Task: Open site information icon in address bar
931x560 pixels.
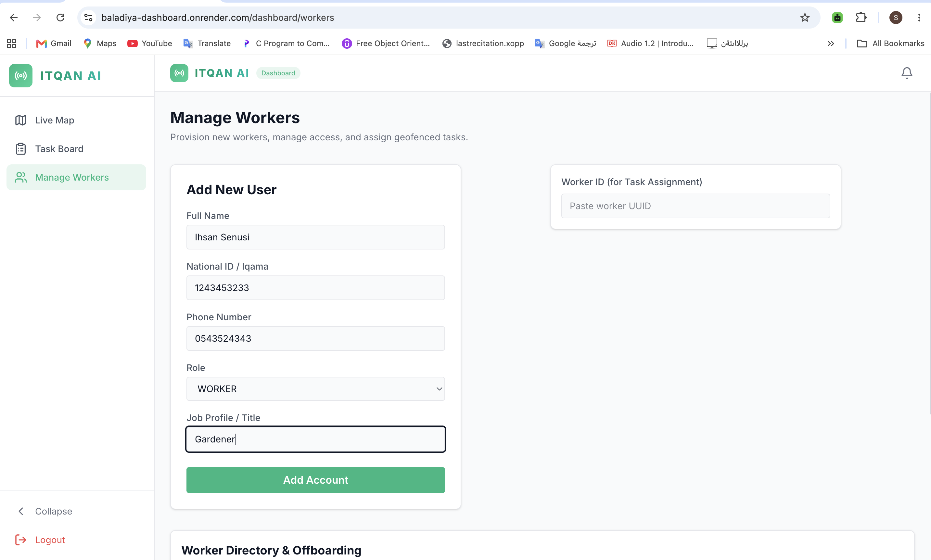Action: (88, 17)
